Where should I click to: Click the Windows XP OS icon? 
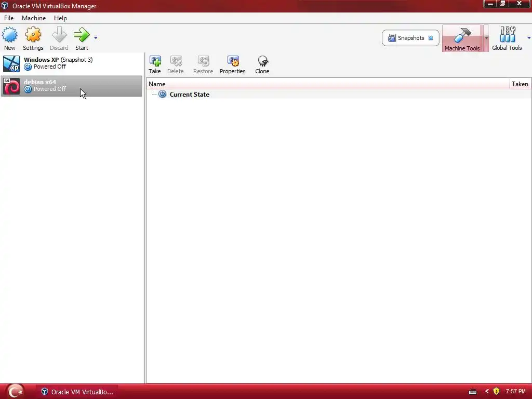tap(11, 64)
